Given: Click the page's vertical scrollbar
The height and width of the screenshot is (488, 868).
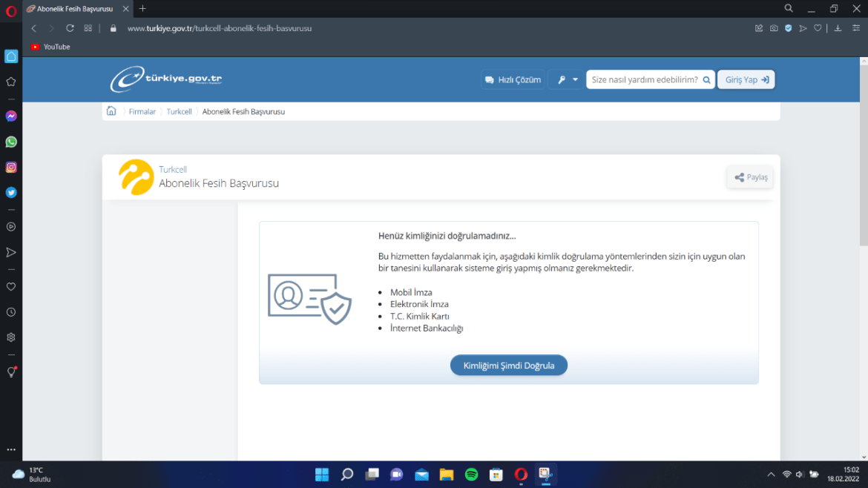Looking at the screenshot, I should [863, 148].
